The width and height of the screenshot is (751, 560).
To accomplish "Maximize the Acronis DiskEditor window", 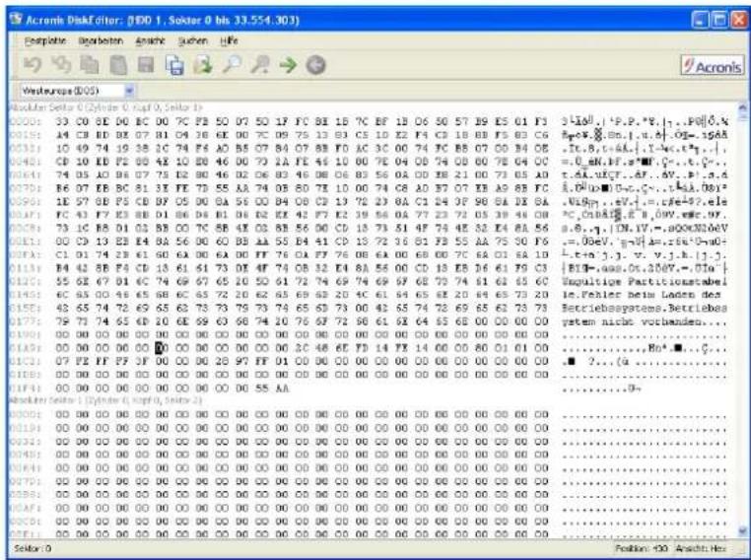I will (718, 20).
